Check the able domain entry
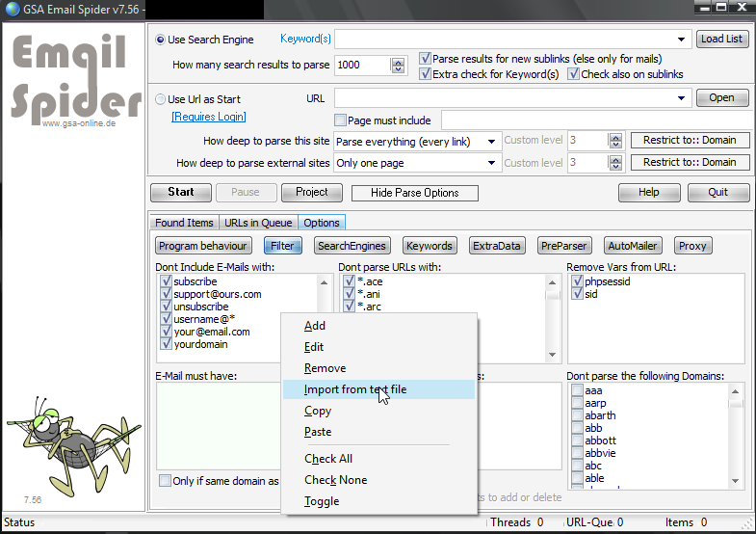This screenshot has width=756, height=534. point(577,478)
